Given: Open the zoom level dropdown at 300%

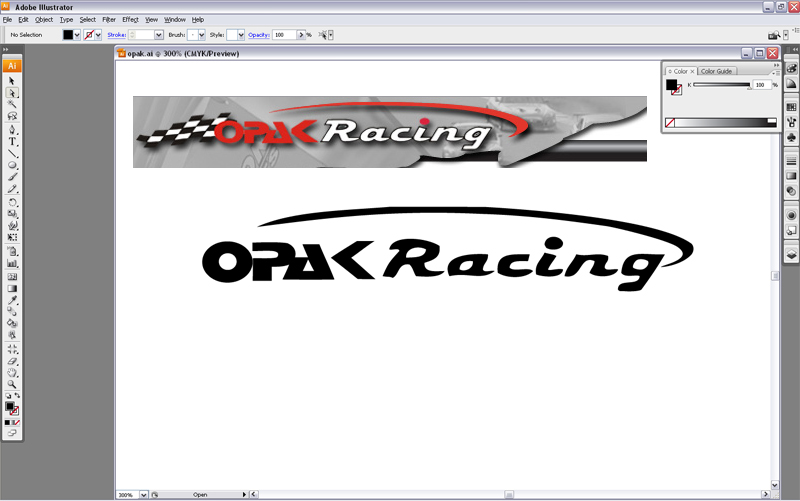Looking at the screenshot, I should click(144, 494).
